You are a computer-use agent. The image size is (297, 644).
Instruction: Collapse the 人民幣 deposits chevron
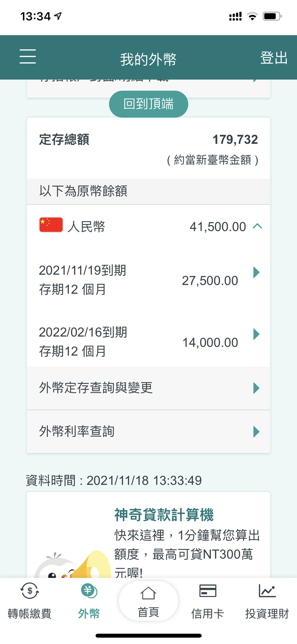257,226
